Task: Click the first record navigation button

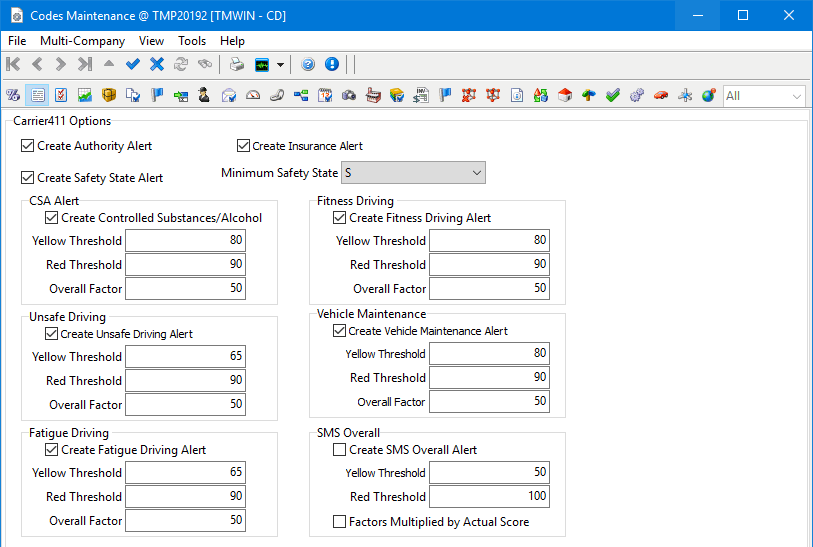Action: pos(13,64)
